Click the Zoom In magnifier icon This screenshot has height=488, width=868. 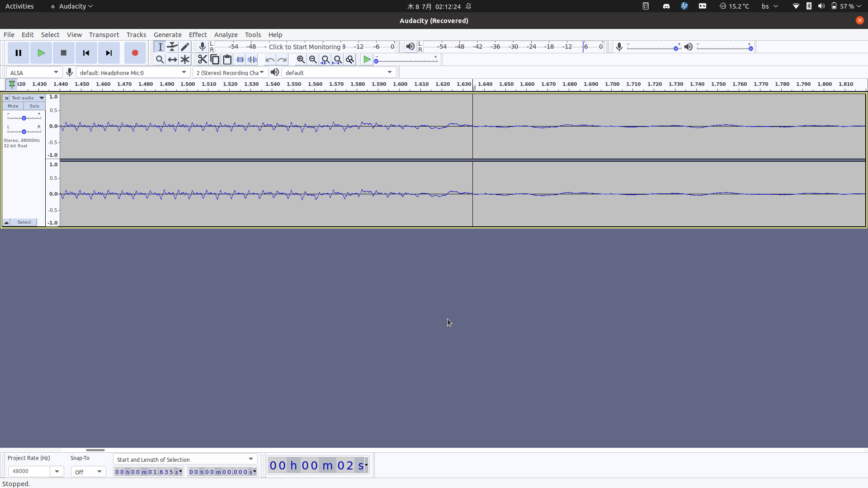click(300, 59)
